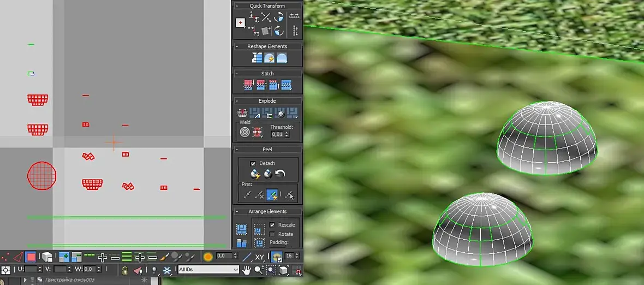Click the Zoom Region icon
This screenshot has height=285, width=644.
[x=271, y=270]
